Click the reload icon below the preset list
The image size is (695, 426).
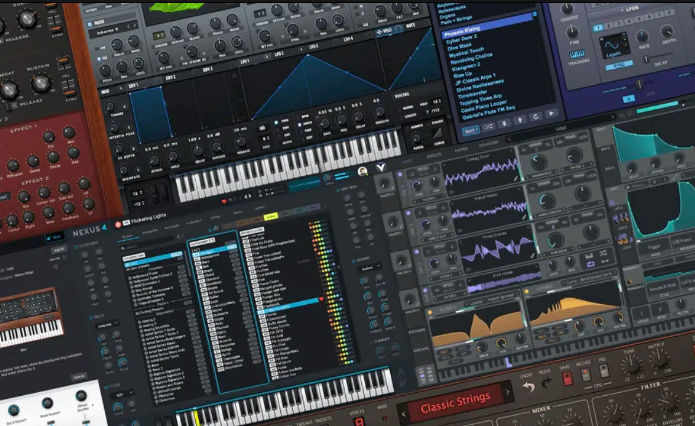(535, 117)
